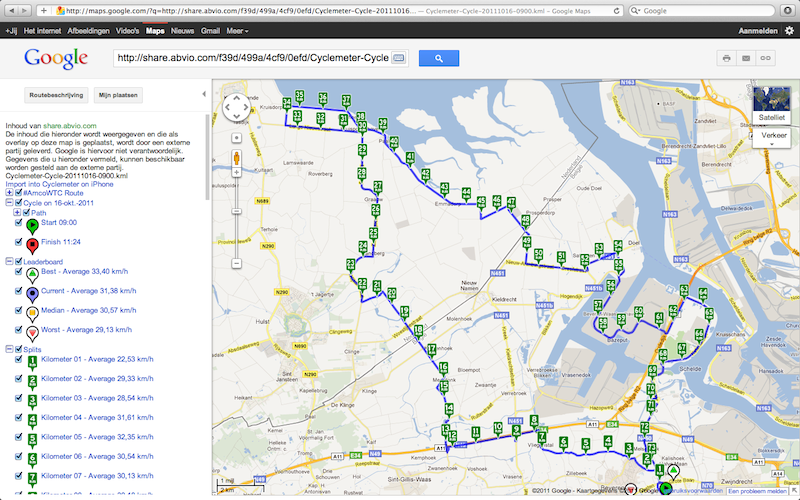800x500 pixels.
Task: Click the zoom in plus button on map
Action: 237,172
